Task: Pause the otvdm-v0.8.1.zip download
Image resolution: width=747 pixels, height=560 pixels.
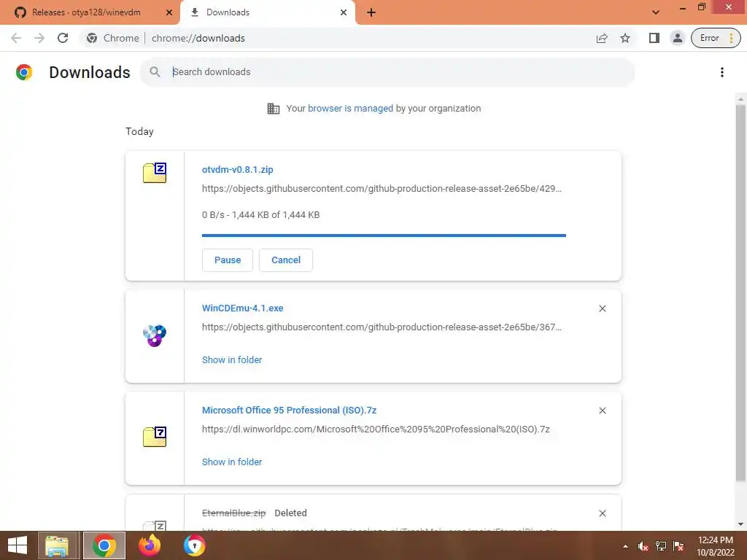Action: pyautogui.click(x=228, y=260)
